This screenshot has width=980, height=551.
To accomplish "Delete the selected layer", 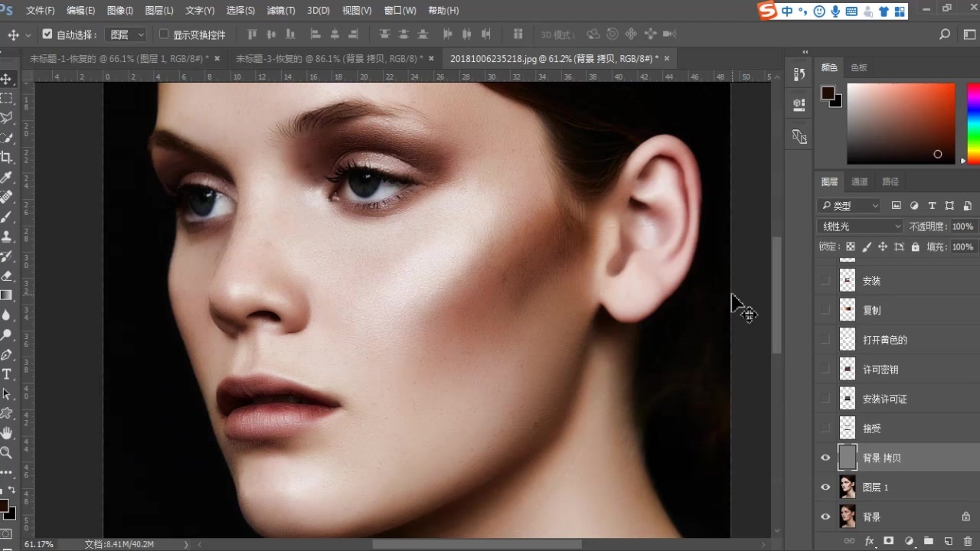I will [x=968, y=541].
